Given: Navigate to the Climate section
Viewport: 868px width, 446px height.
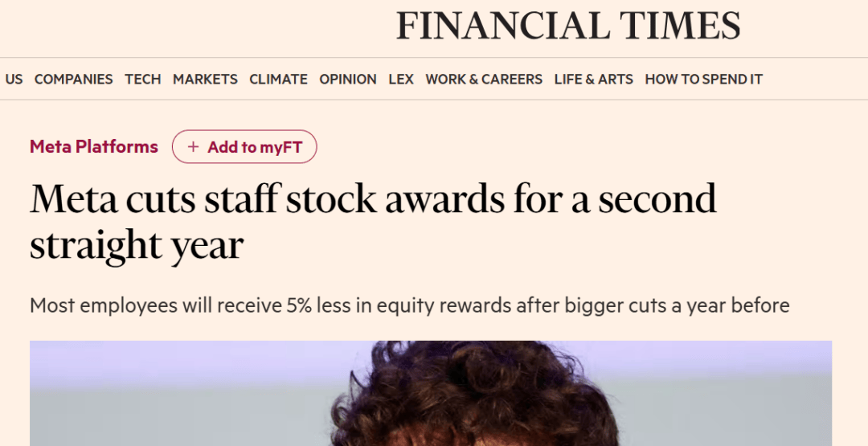Looking at the screenshot, I should [278, 79].
